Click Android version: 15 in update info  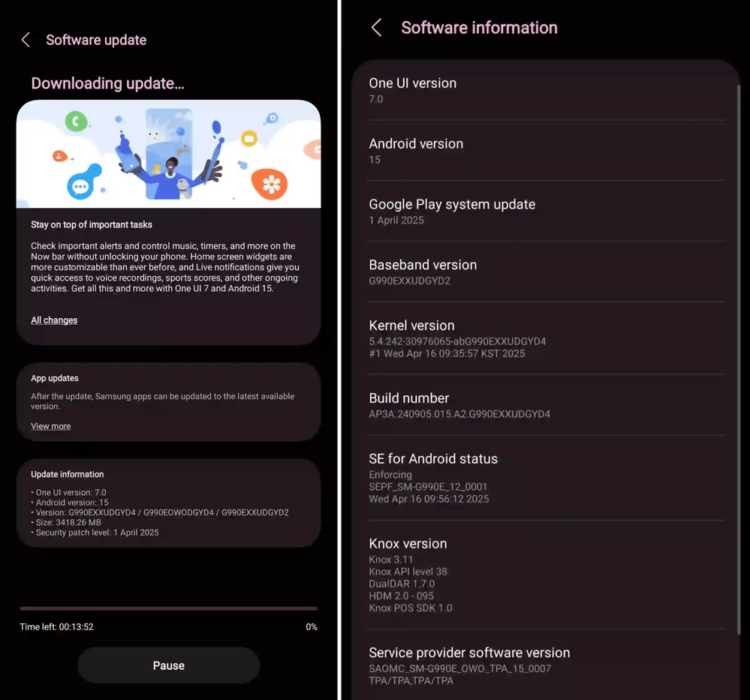click(x=70, y=502)
